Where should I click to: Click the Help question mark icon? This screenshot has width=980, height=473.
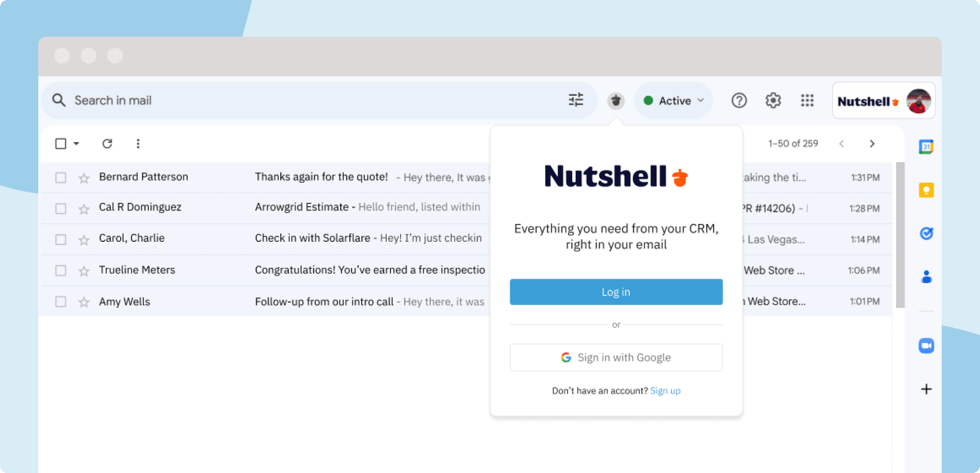(739, 101)
